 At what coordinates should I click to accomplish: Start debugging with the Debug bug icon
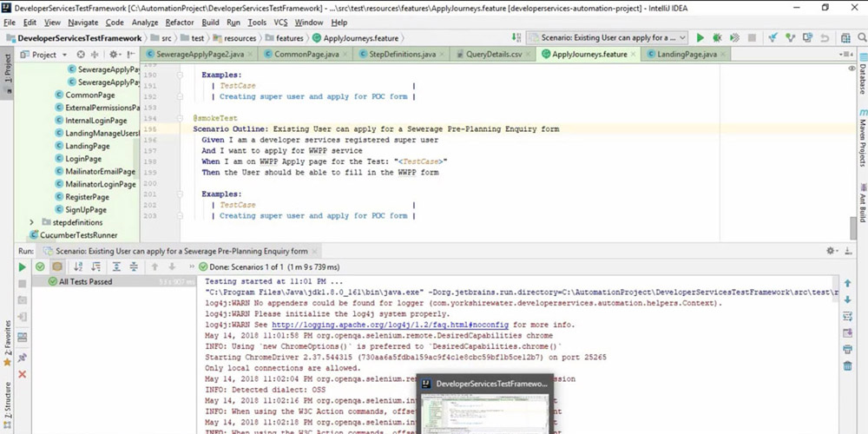717,38
